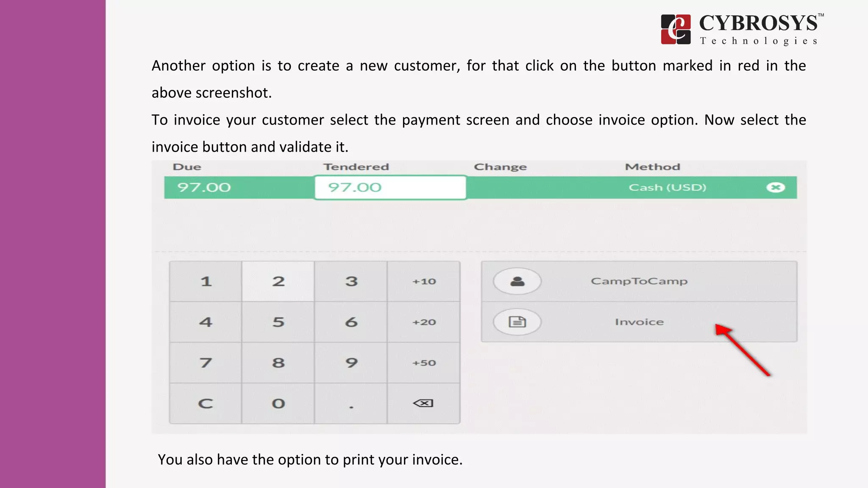Tap numpad key 1

pos(206,281)
